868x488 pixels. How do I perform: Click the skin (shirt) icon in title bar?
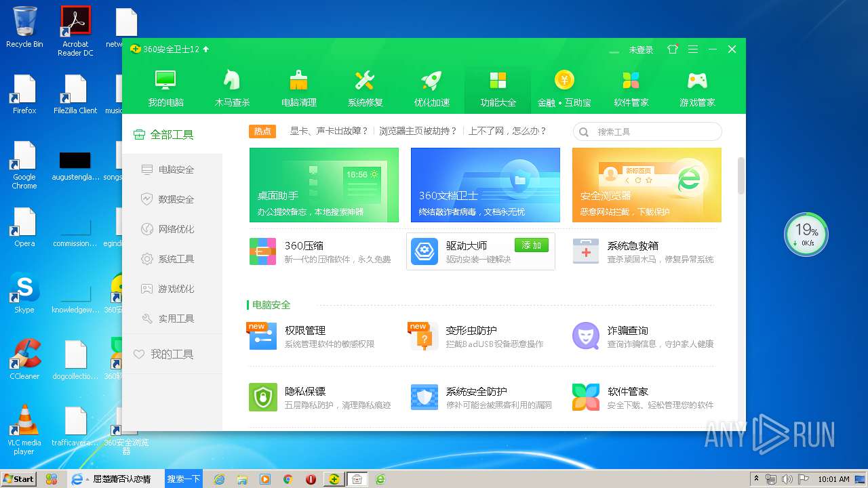pos(672,49)
